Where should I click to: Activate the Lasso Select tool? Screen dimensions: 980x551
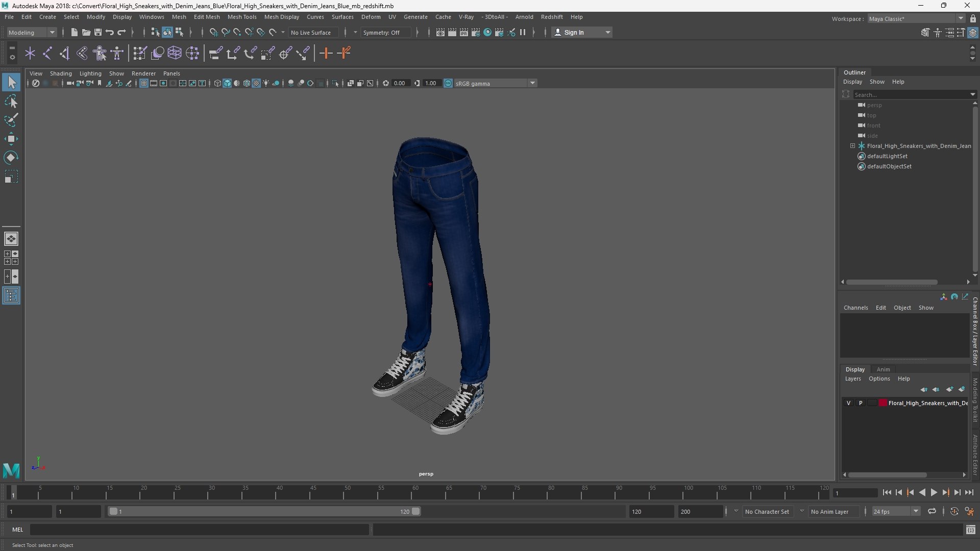[11, 102]
